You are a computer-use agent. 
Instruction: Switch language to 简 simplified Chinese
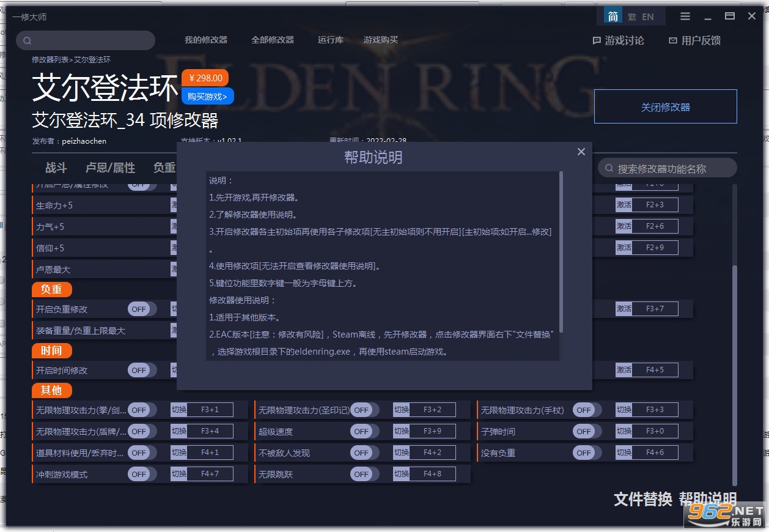(x=613, y=17)
